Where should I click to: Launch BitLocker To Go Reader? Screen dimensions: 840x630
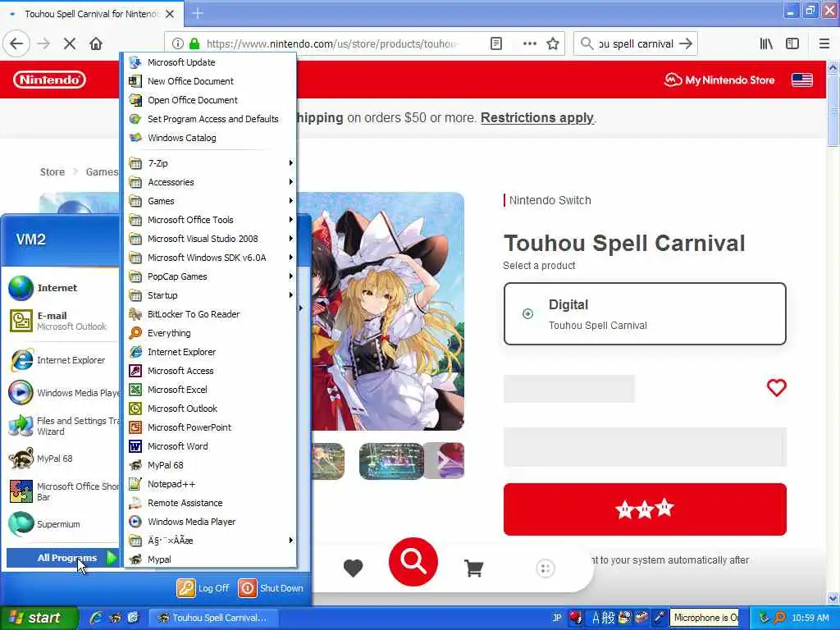click(x=211, y=314)
